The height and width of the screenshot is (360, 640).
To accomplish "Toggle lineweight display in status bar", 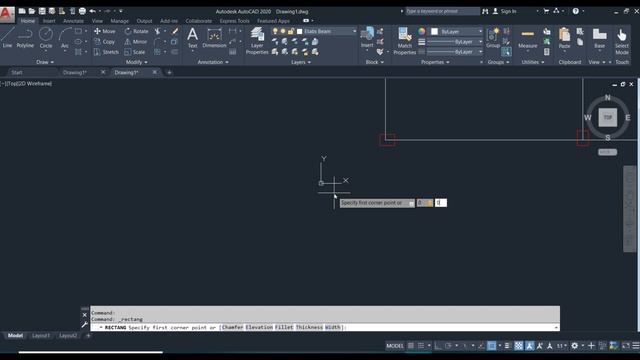I will pyautogui.click(x=507, y=346).
